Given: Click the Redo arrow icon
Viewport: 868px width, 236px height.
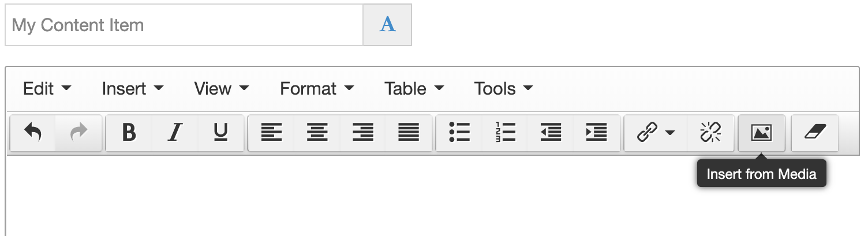Looking at the screenshot, I should (78, 133).
